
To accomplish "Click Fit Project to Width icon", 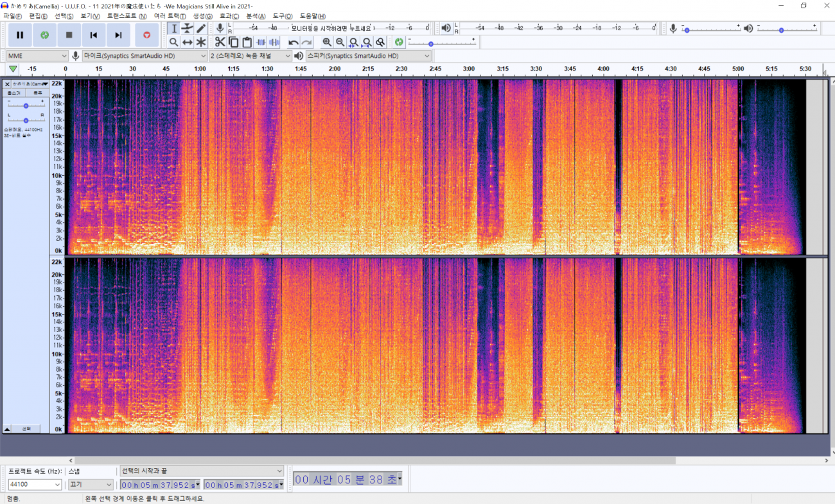I will tap(367, 42).
